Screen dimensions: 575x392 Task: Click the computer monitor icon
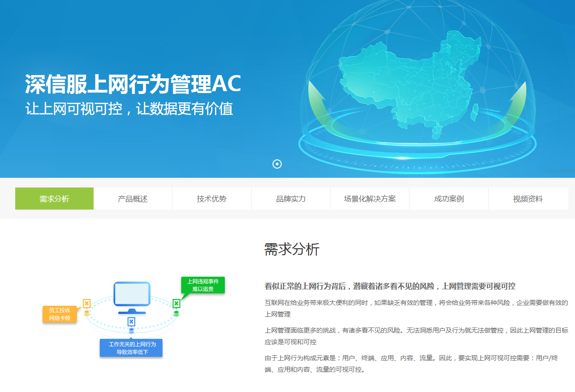coord(132,298)
